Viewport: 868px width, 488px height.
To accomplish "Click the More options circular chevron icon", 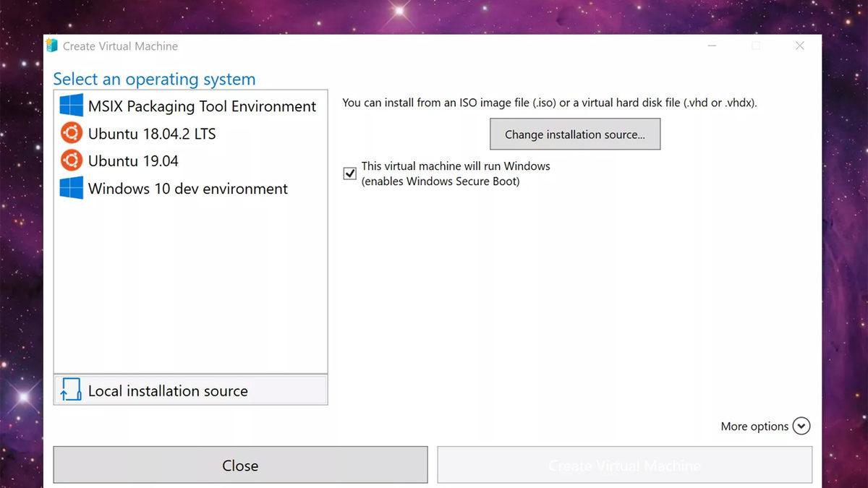I will (x=801, y=426).
